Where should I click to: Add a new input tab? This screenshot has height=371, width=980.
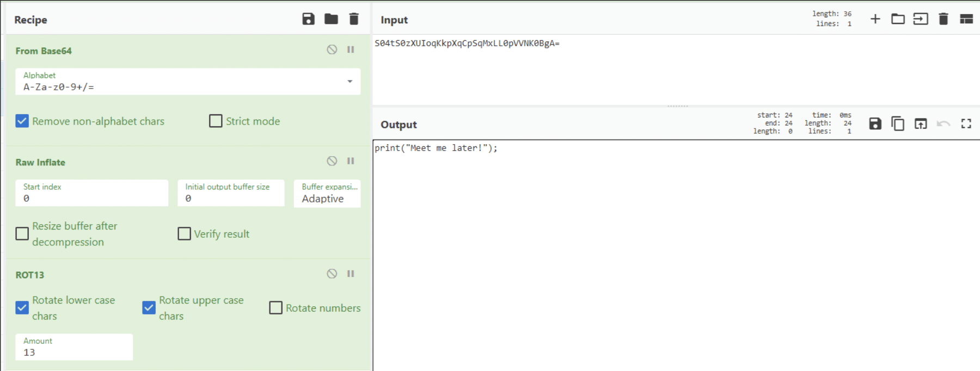click(875, 19)
